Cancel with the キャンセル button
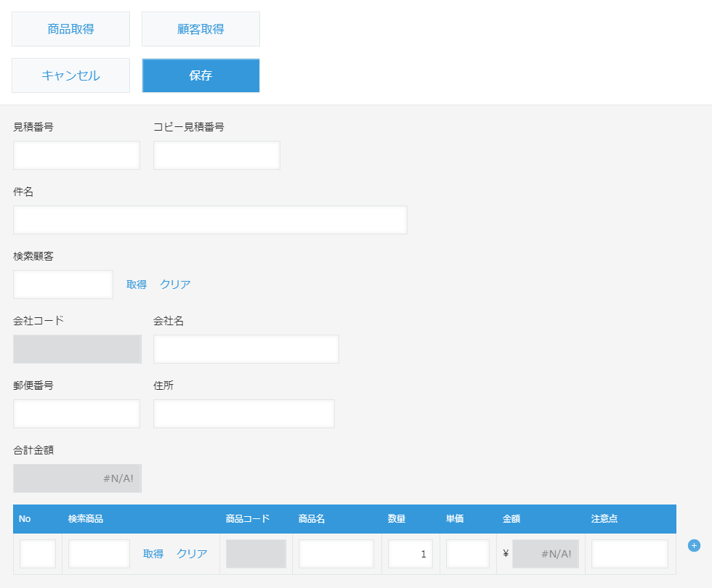The height and width of the screenshot is (588, 712). pos(71,75)
